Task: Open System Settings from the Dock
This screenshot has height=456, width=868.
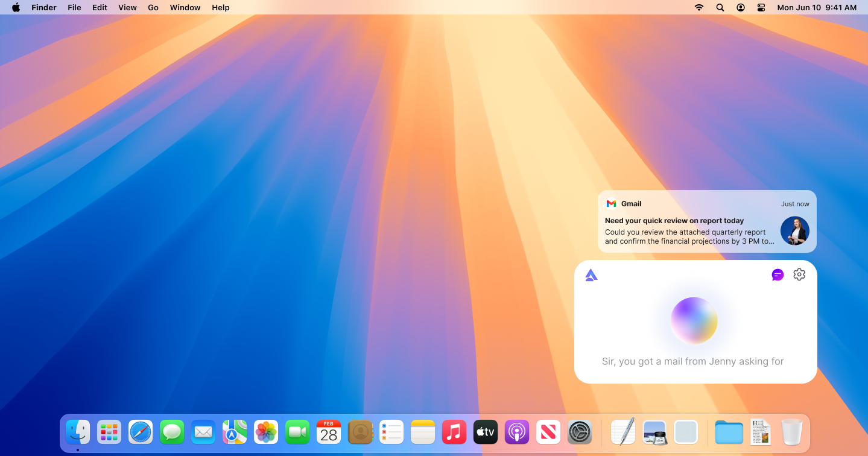Action: (580, 432)
